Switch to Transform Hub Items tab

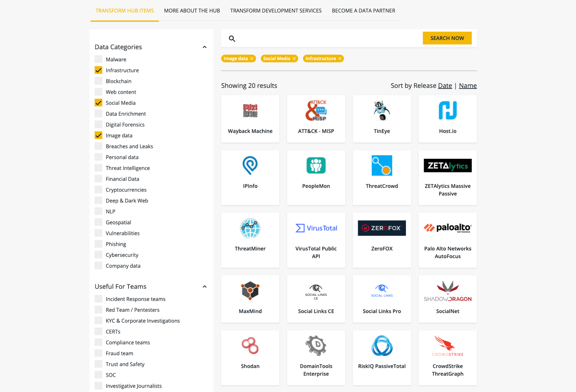pyautogui.click(x=125, y=10)
